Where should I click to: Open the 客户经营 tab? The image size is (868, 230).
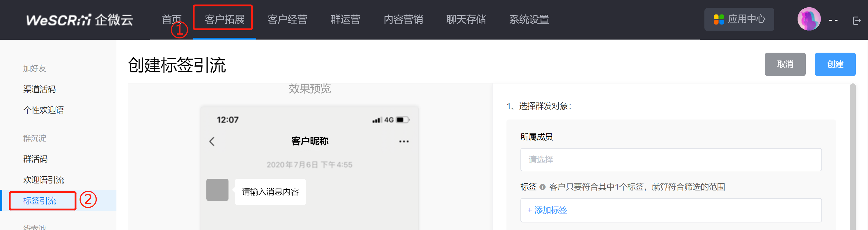click(287, 19)
